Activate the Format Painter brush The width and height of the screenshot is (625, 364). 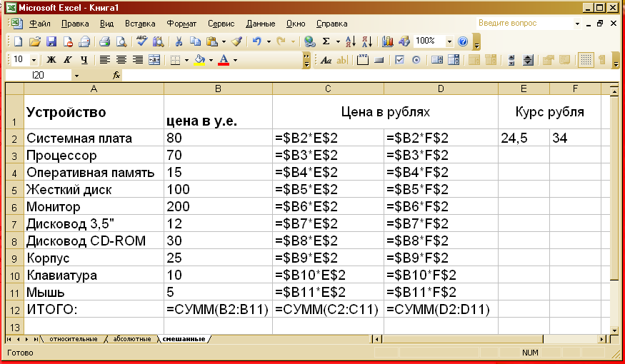pos(237,41)
